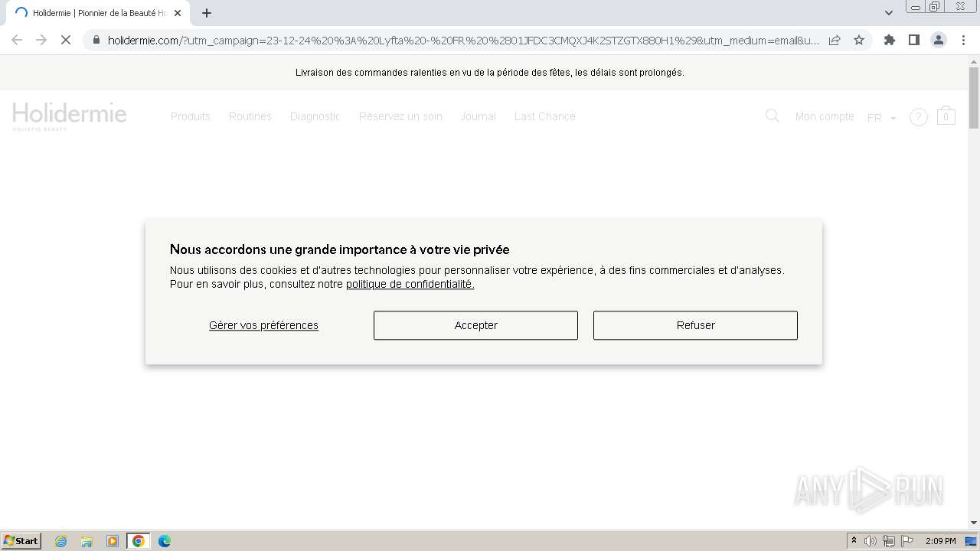
Task: Bookmark this page with the star icon
Action: 859,40
